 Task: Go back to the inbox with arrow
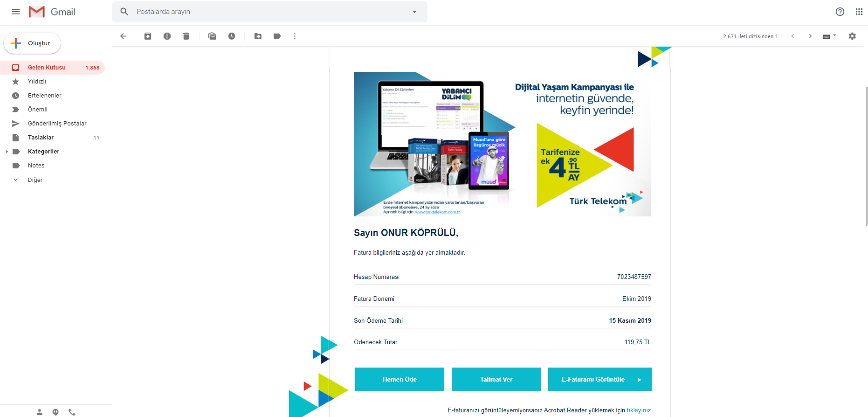click(124, 36)
